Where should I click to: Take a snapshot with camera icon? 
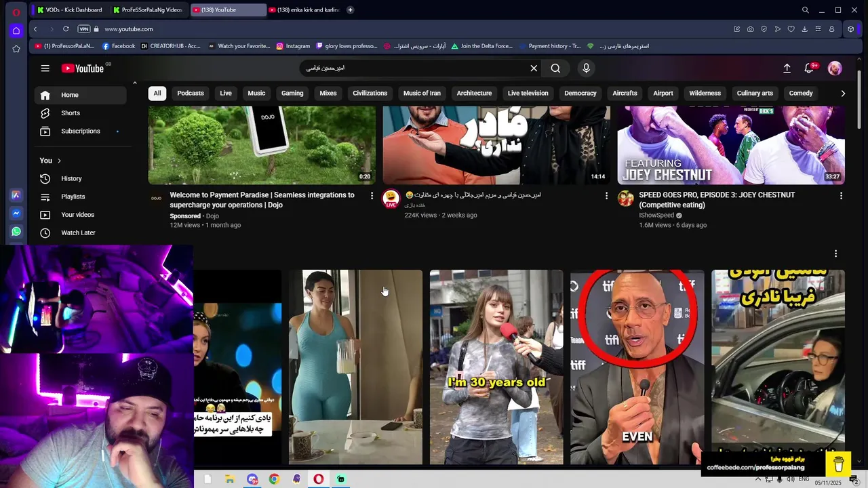click(750, 29)
